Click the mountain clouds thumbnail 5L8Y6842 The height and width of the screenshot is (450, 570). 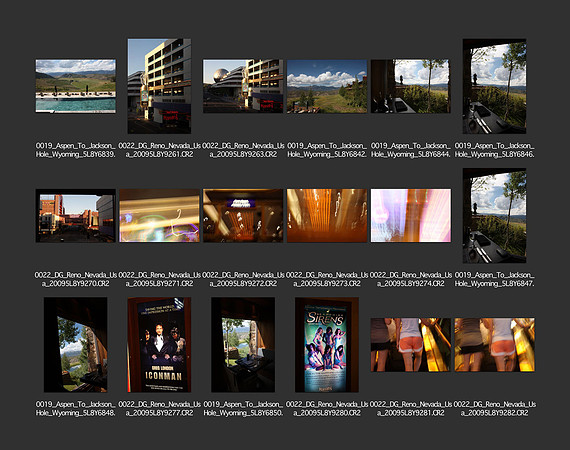click(x=327, y=86)
